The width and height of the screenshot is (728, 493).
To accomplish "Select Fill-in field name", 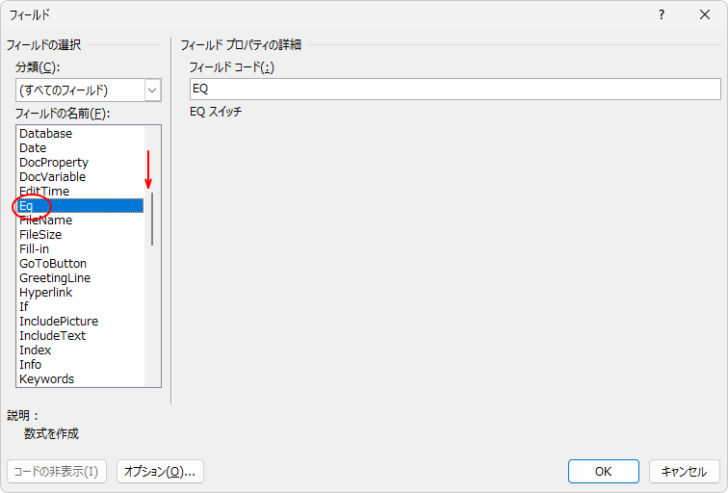I will tap(80, 249).
